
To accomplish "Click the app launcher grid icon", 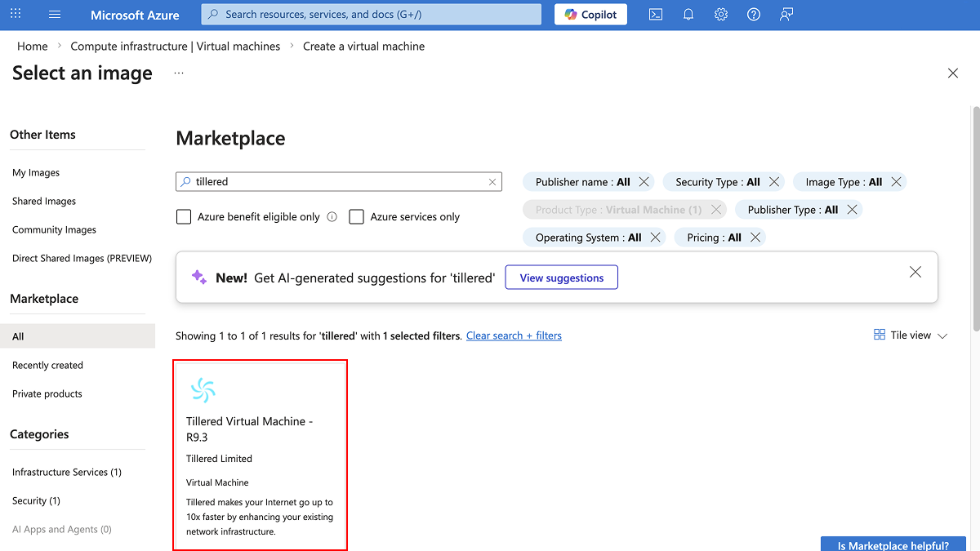I will coord(15,14).
